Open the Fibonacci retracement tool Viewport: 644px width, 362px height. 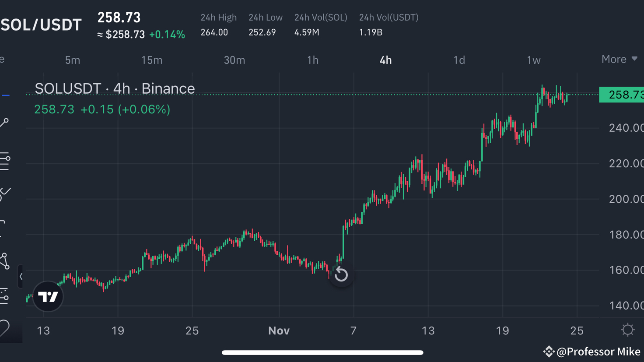pyautogui.click(x=4, y=161)
